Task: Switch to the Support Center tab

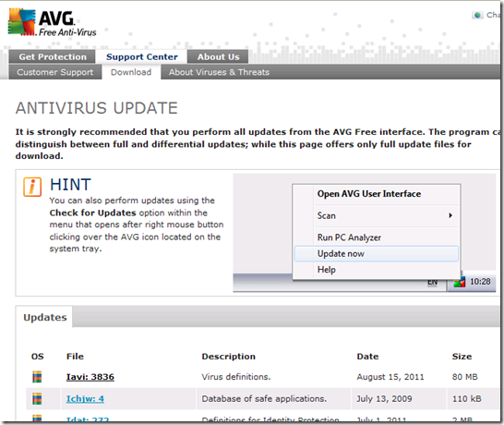Action: click(142, 56)
